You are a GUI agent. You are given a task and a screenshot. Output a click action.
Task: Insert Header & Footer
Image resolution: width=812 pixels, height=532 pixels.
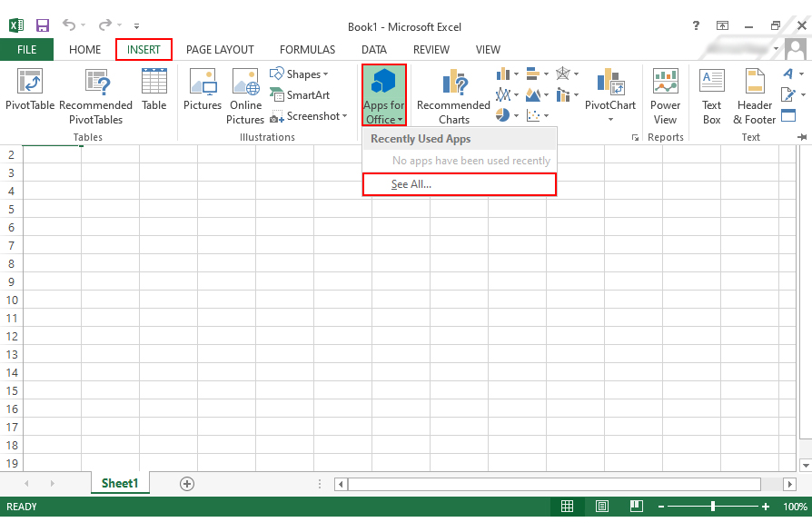pyautogui.click(x=755, y=97)
